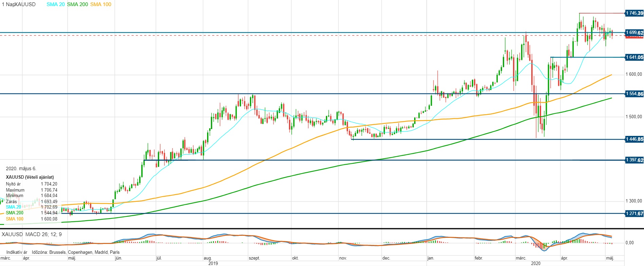Click the Zárás label in data box

tap(11, 202)
